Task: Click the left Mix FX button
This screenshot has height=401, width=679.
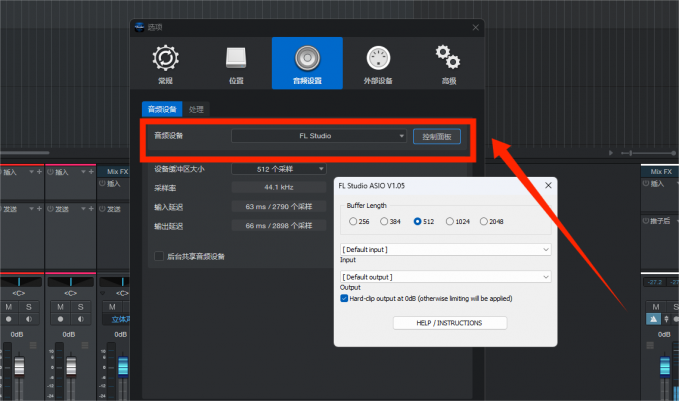Action: [115, 171]
